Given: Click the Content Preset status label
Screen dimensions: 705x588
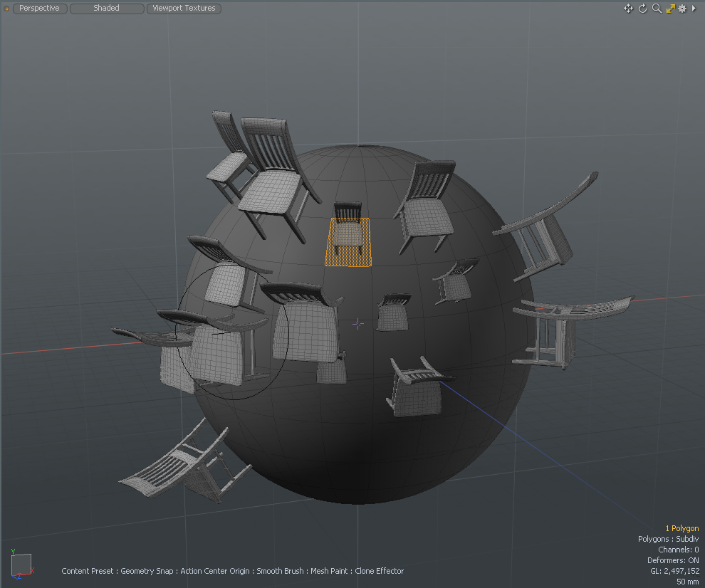Looking at the screenshot, I should click(x=87, y=571).
